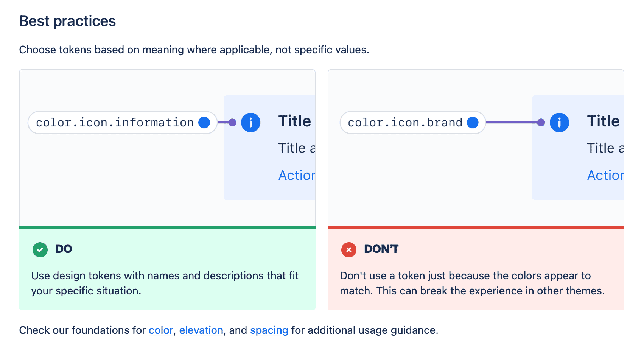Click the Action link in the DO example
Screen dimensions: 644x355
coord(297,175)
